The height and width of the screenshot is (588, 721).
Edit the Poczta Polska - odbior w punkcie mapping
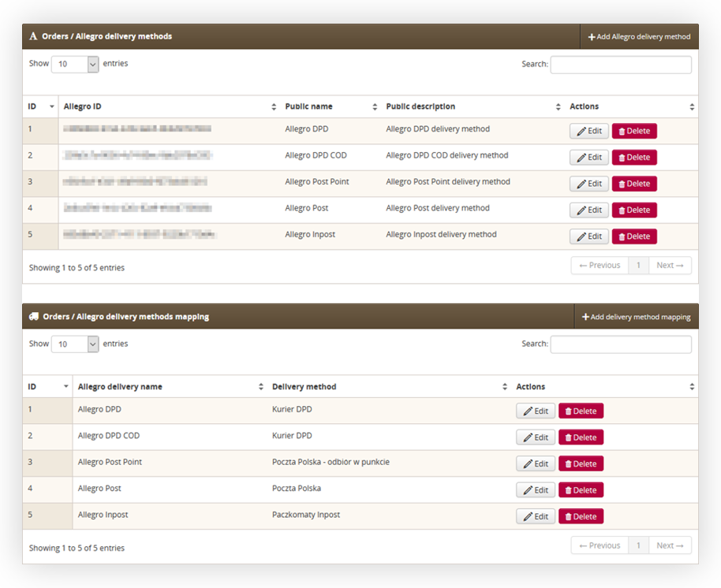point(536,464)
